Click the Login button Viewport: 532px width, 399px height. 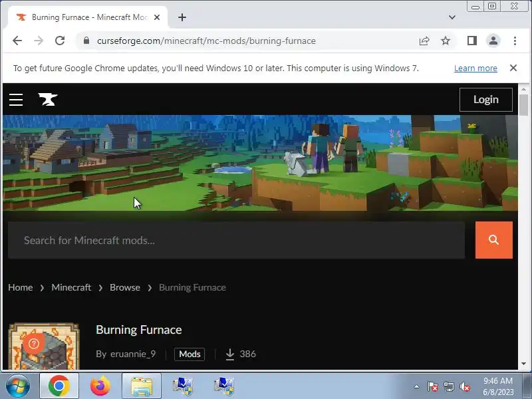click(486, 99)
